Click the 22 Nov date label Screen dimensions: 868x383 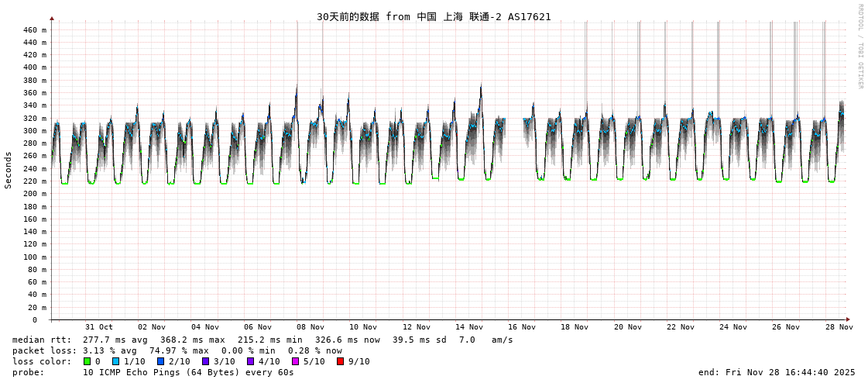pos(681,327)
